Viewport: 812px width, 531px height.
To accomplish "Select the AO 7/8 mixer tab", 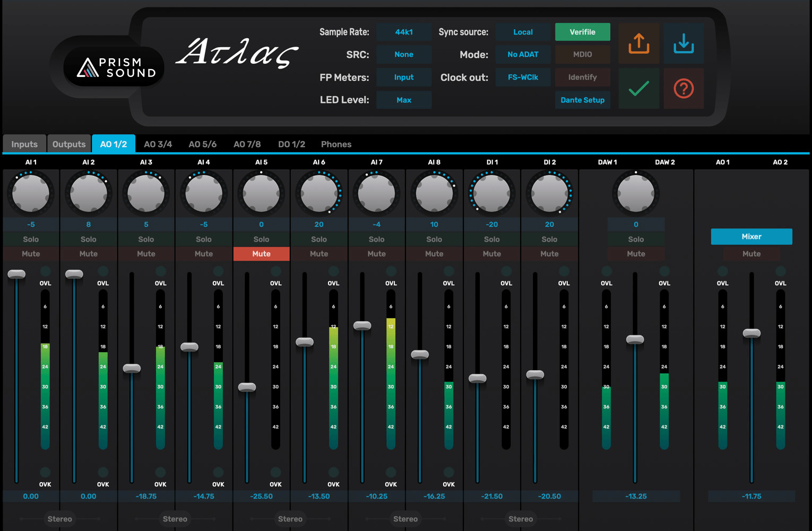I will (x=247, y=144).
